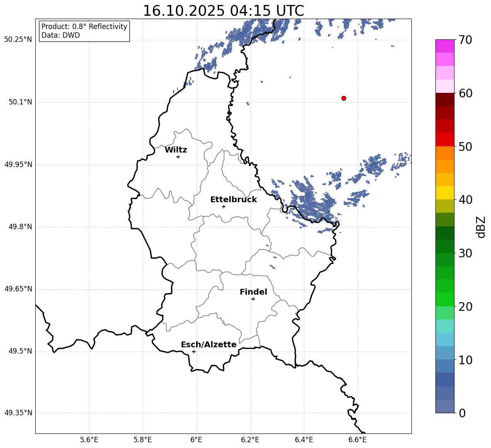
Task: Click the 10 value on the colorbar
Action: (x=465, y=360)
